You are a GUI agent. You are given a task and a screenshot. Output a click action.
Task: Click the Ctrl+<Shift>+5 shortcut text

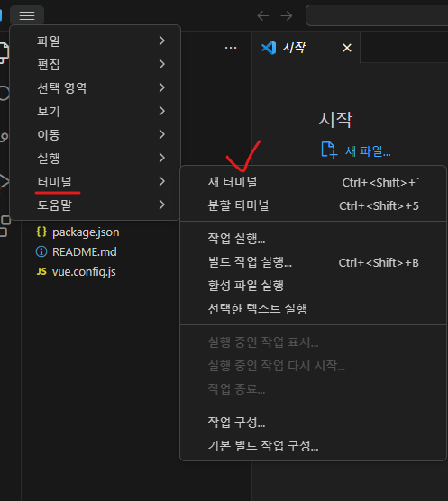(x=379, y=205)
